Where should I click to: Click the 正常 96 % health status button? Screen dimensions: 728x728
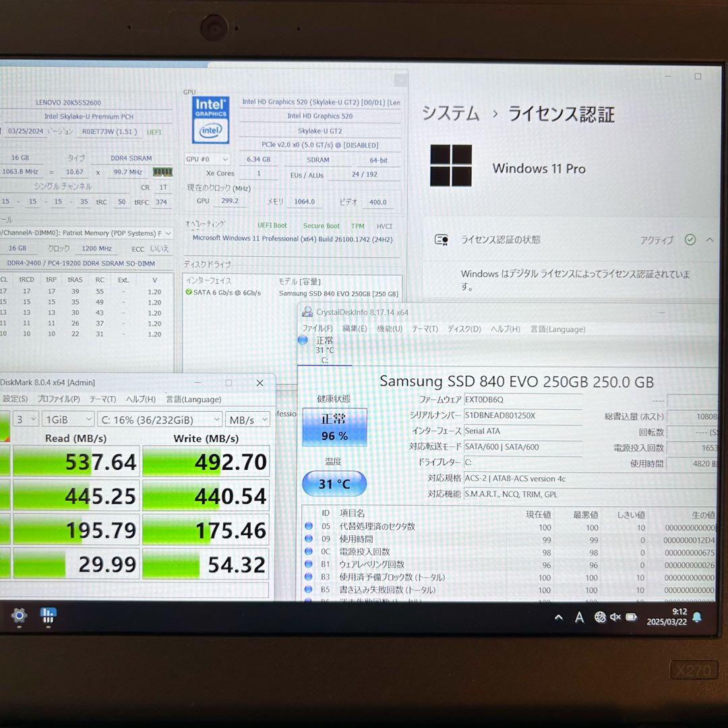point(334,427)
